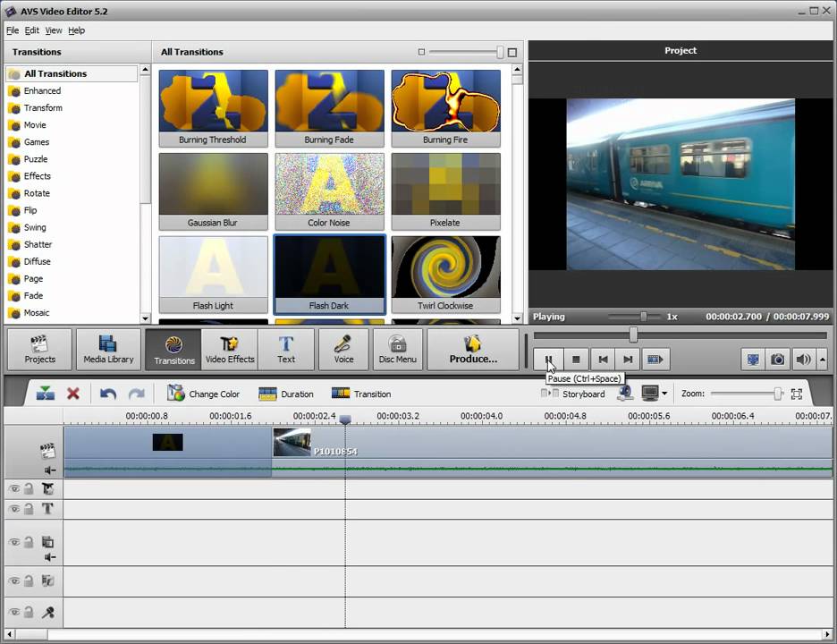
Task: Click the Produce... button
Action: [473, 349]
